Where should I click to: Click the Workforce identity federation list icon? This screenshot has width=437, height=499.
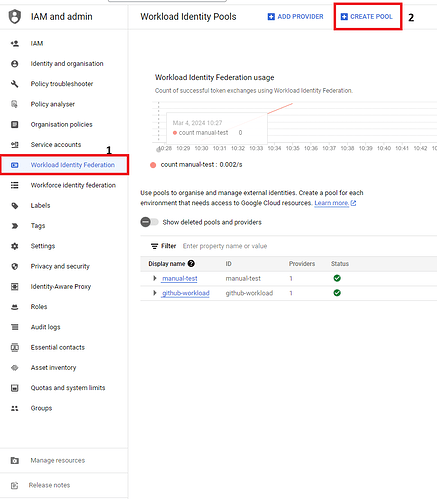coord(15,185)
